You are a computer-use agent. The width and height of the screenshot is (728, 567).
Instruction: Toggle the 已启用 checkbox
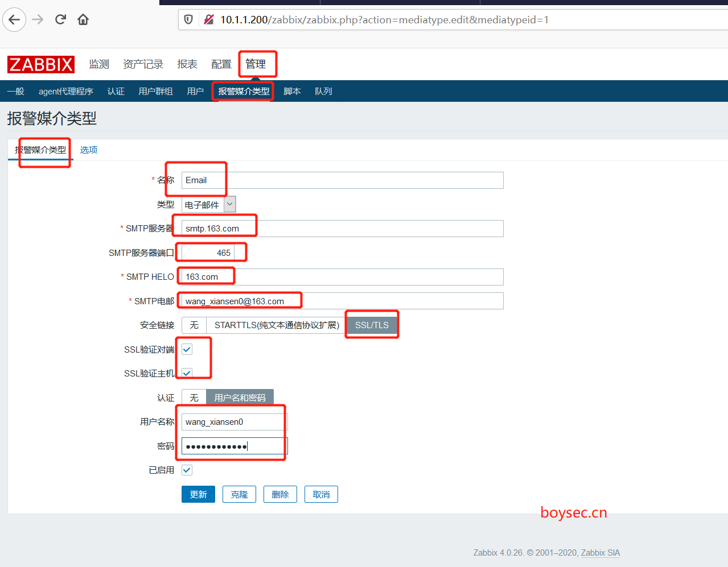click(187, 470)
